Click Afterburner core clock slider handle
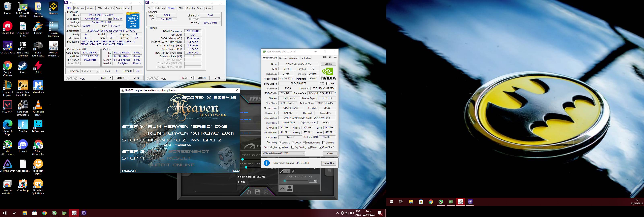The height and width of the screenshot is (217, 644). 243,159
